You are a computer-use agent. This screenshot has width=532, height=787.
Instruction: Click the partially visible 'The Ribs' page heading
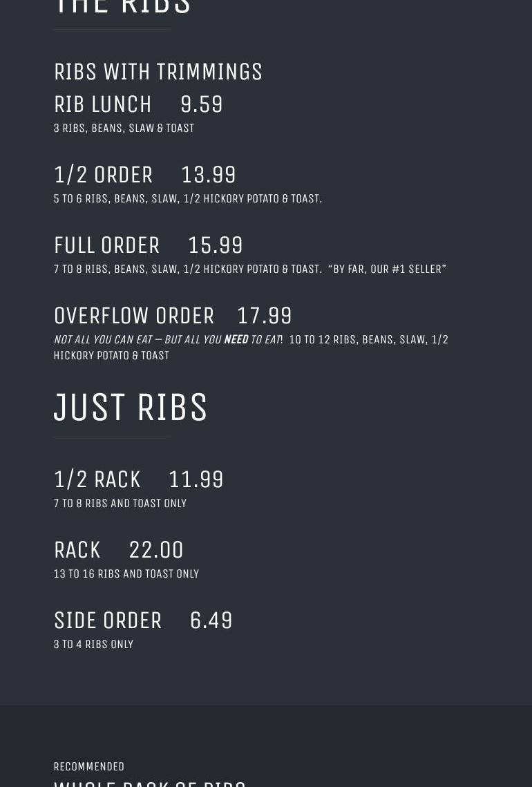(x=122, y=7)
